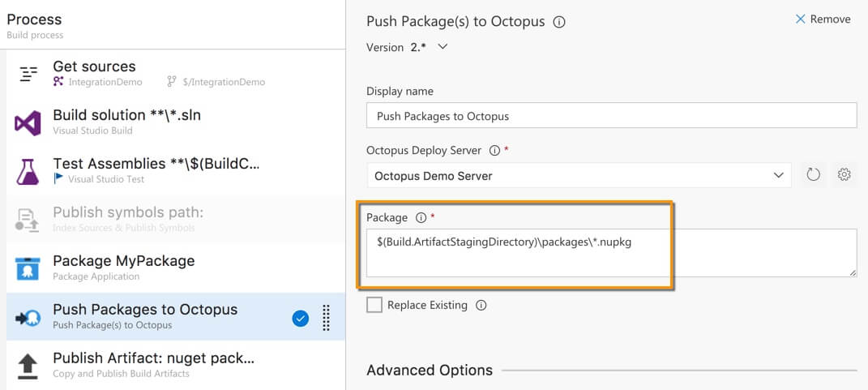
Task: Click the branch icon beside $/IntegrationDemo
Action: point(171,81)
